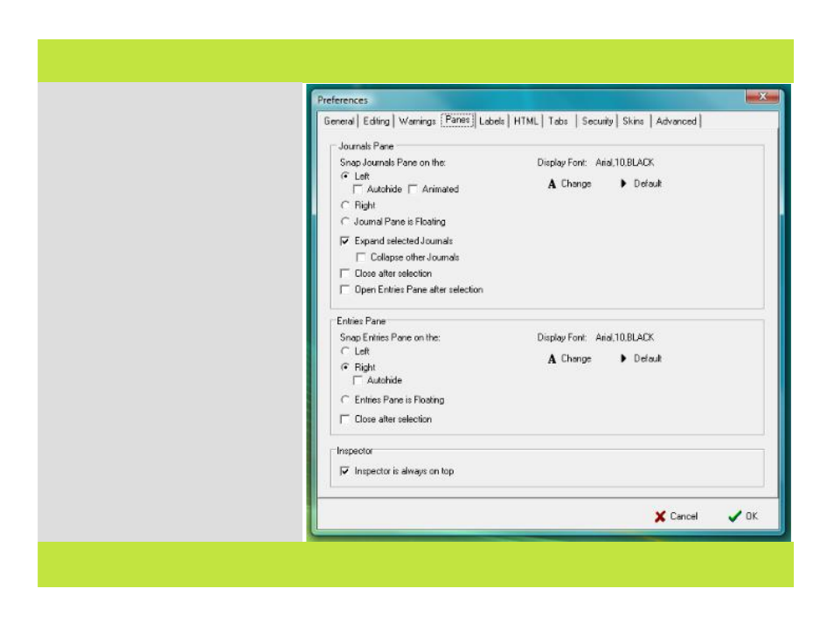Open the Advanced tab
Viewport: 834px width, 644px height.
pos(676,121)
